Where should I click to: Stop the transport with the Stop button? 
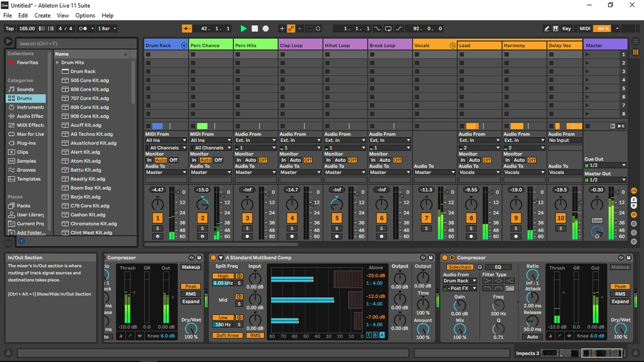pos(255,28)
